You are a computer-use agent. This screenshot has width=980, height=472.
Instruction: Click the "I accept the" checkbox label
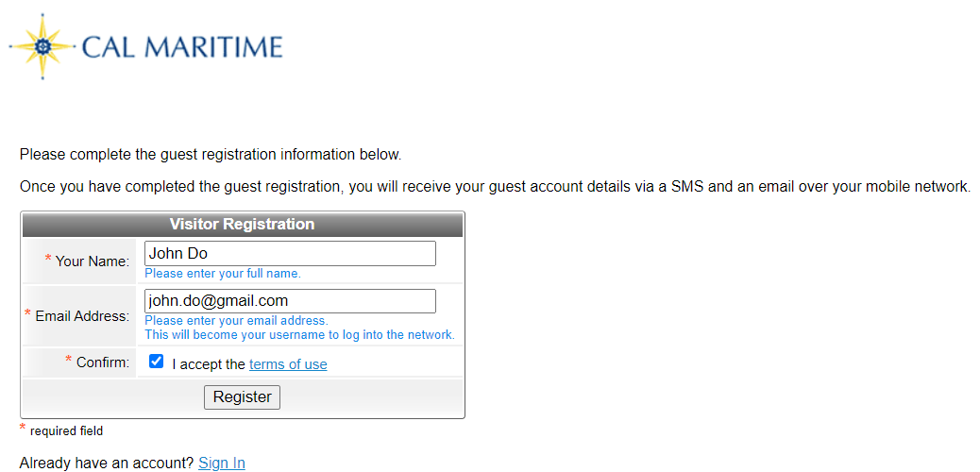click(209, 363)
